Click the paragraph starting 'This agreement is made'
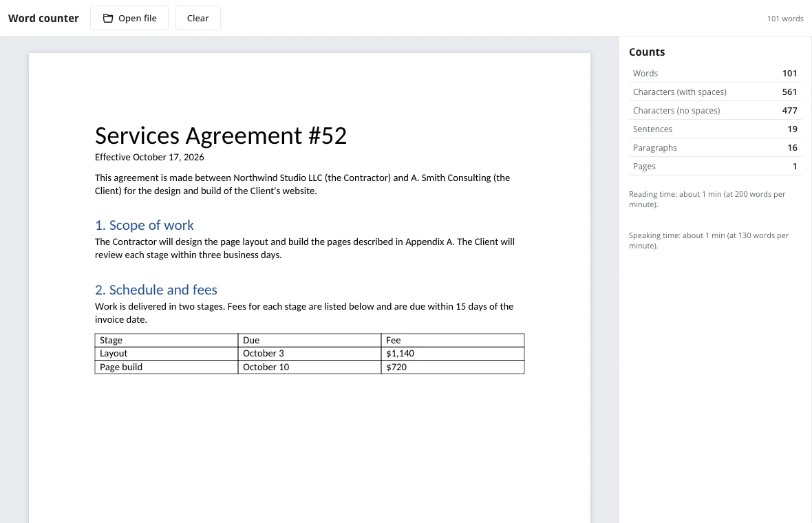Viewport: 812px width, 523px height. [x=302, y=184]
